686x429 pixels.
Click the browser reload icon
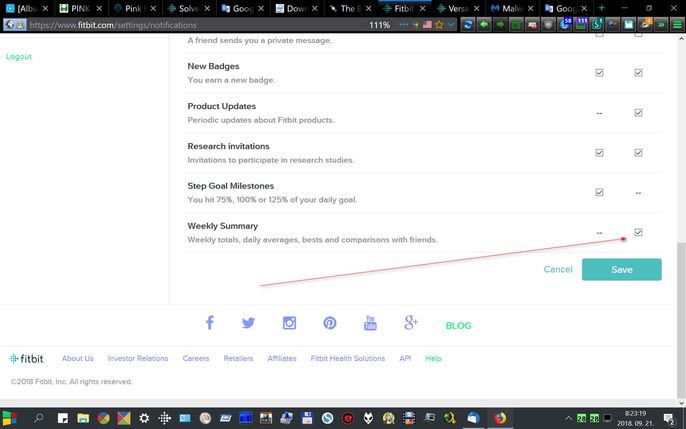(468, 24)
